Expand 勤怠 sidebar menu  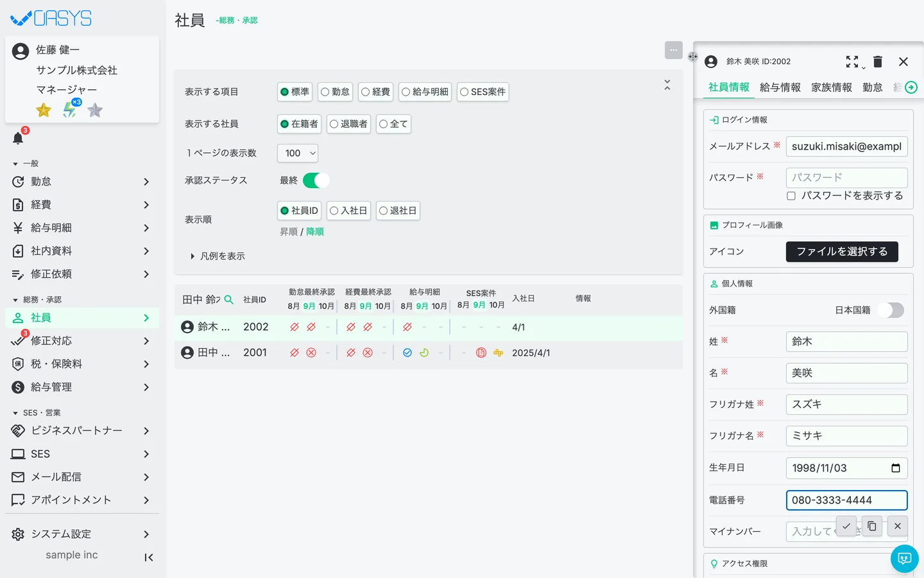point(82,182)
